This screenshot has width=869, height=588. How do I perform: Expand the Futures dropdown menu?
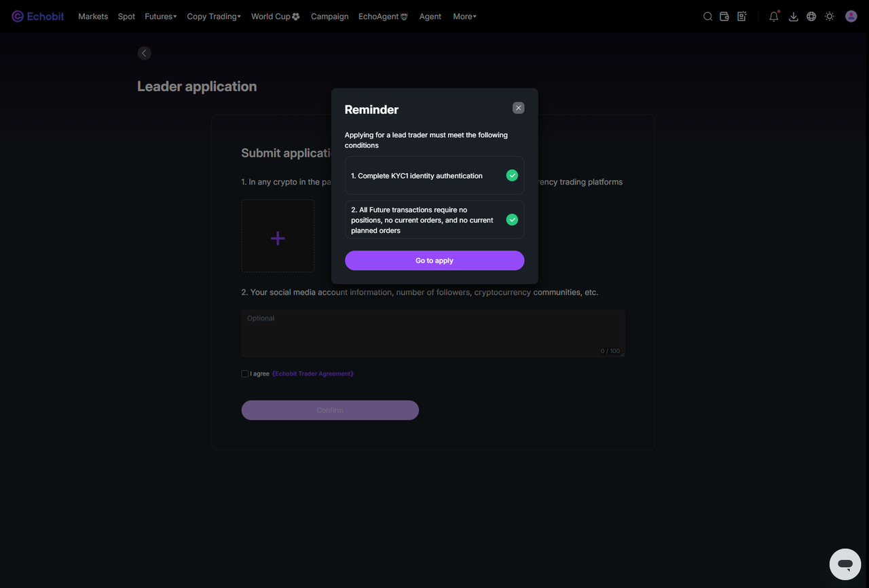click(x=161, y=16)
